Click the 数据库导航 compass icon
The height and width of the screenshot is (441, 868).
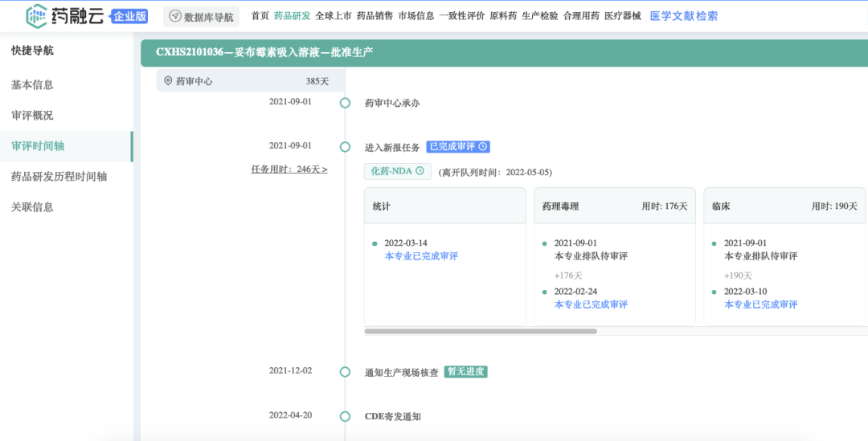[174, 16]
